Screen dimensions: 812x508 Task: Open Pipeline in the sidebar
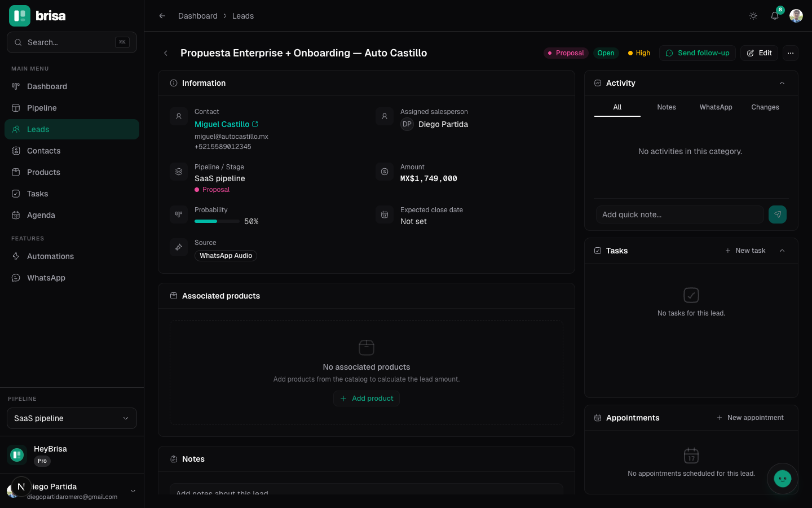(72, 108)
